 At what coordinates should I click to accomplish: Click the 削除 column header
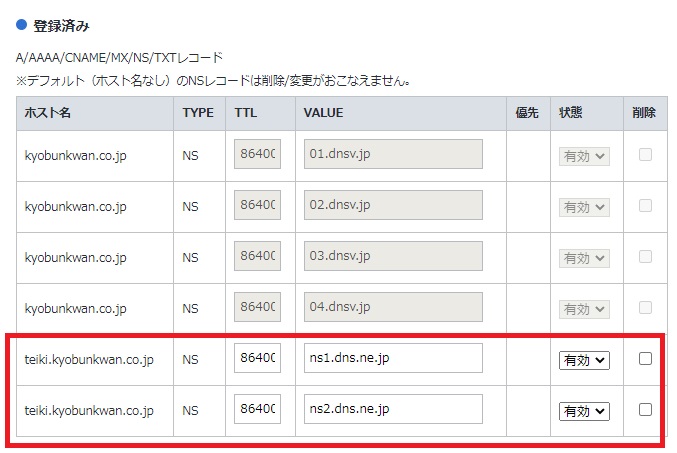(x=644, y=113)
